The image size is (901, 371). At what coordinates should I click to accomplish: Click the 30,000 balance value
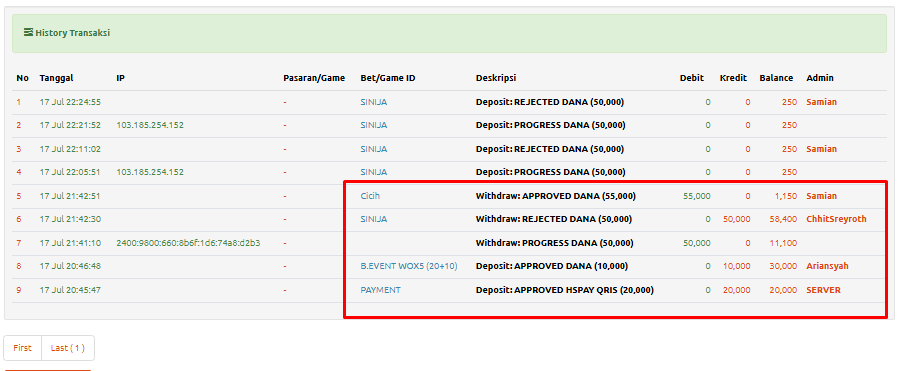pos(783,266)
